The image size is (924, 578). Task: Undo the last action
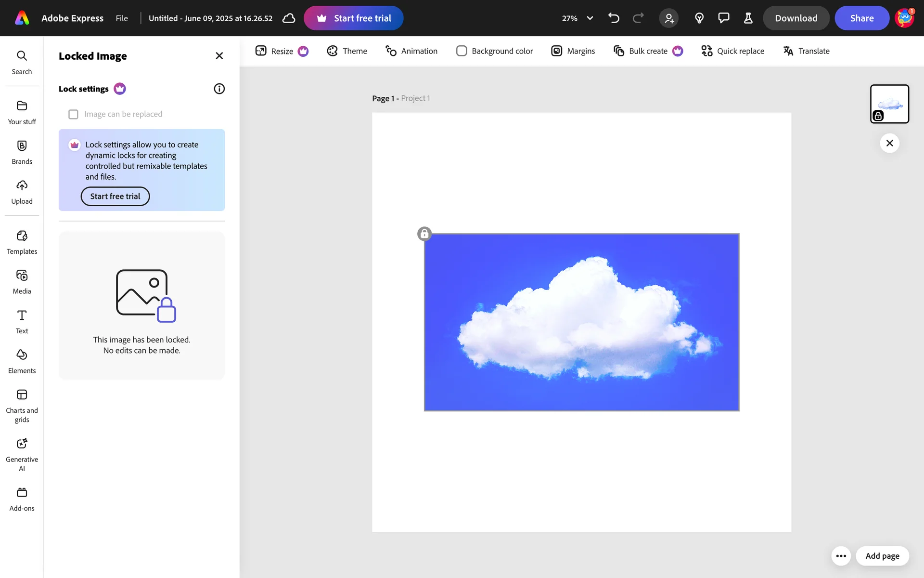click(614, 18)
